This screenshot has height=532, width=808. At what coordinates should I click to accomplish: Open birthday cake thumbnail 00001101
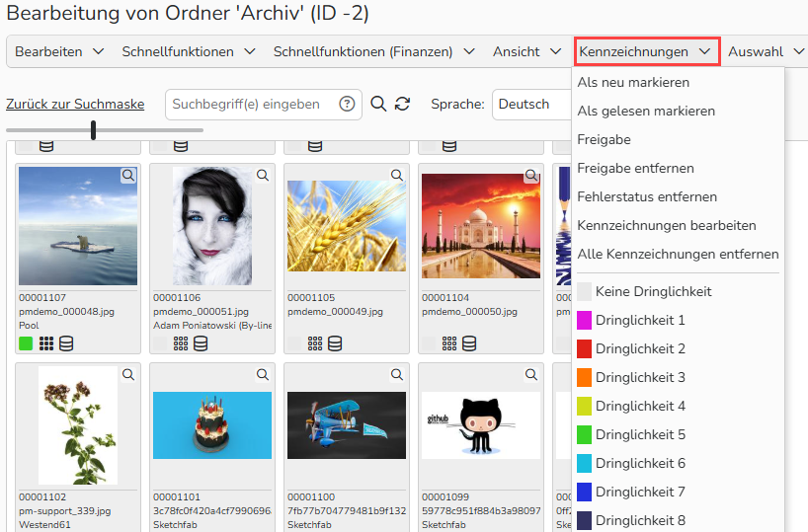tap(212, 425)
